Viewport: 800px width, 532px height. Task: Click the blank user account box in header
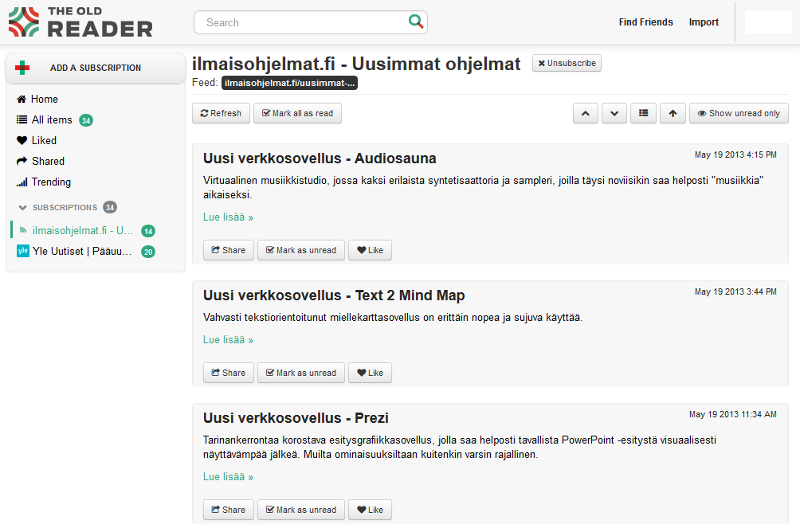point(768,22)
